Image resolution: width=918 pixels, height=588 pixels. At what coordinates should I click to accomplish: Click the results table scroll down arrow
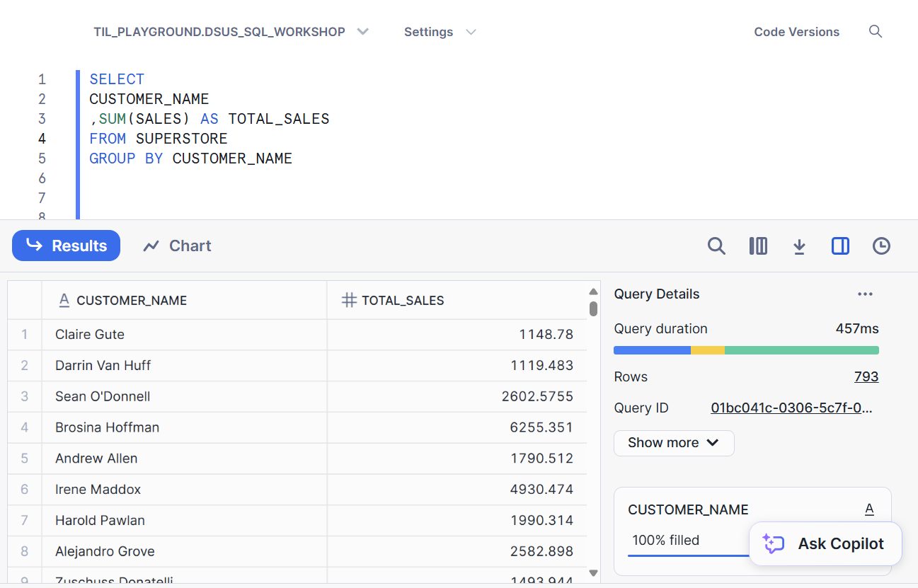pos(593,573)
